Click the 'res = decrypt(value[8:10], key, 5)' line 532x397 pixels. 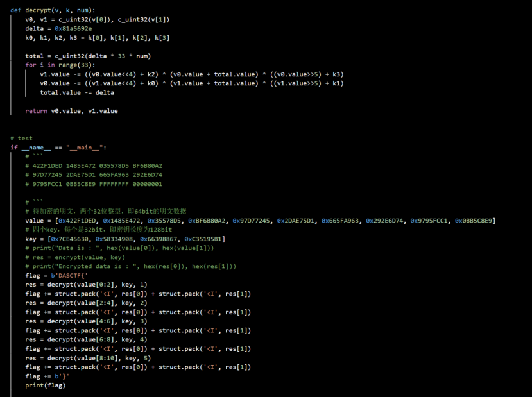coord(88,358)
